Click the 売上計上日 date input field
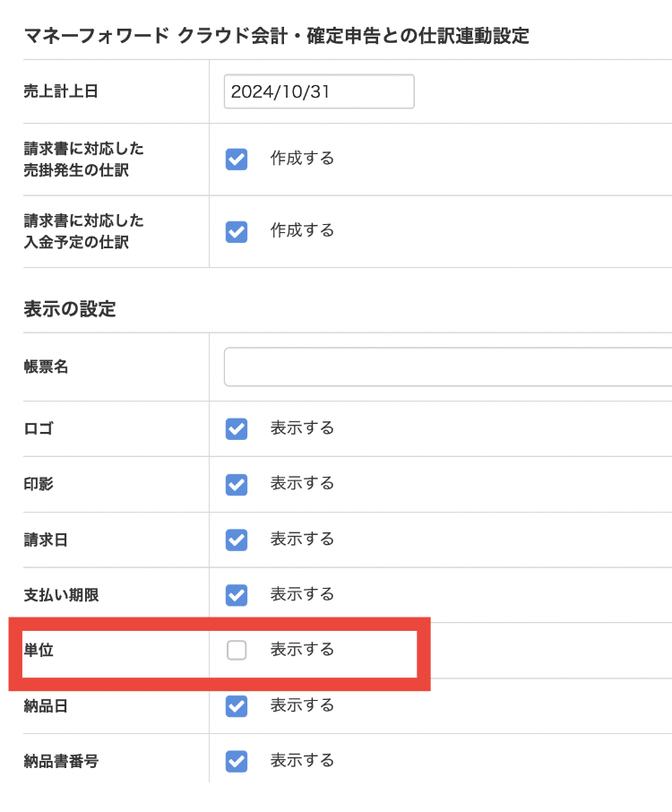672x812 pixels. [318, 91]
